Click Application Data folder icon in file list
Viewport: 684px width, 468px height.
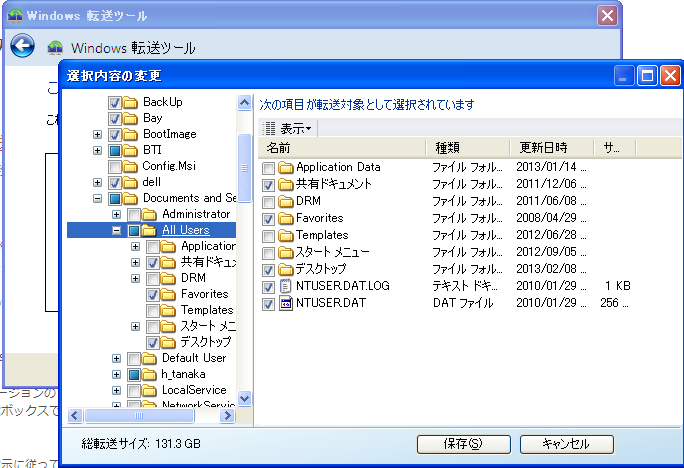tap(286, 167)
